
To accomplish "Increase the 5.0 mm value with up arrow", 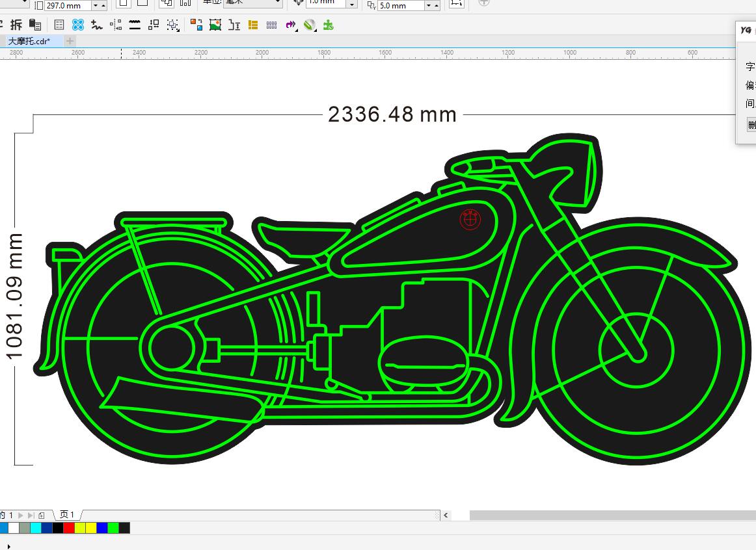I will coord(437,6).
